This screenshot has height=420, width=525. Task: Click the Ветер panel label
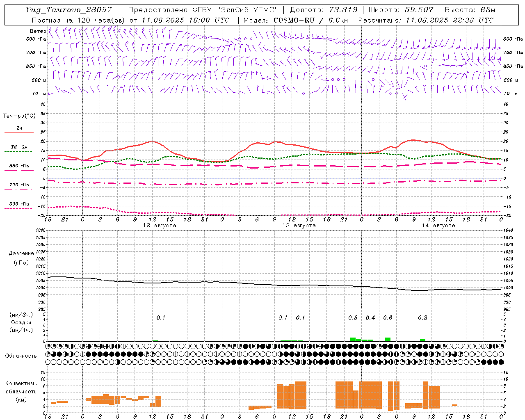[x=38, y=31]
